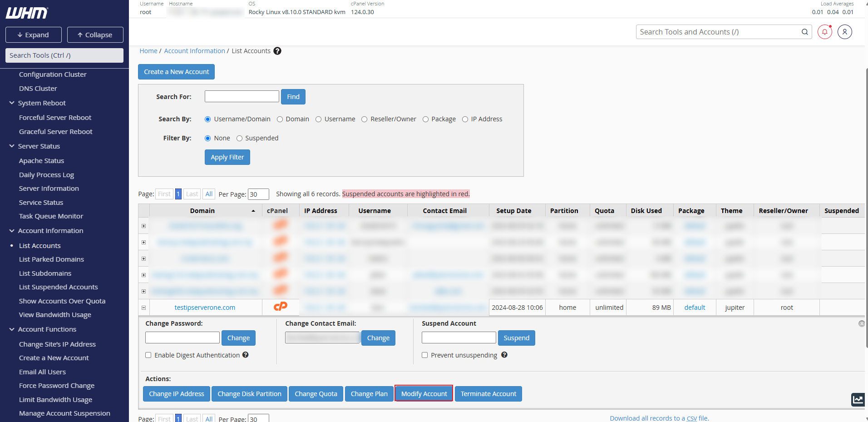Click Change Disk Partition button

pyautogui.click(x=249, y=394)
